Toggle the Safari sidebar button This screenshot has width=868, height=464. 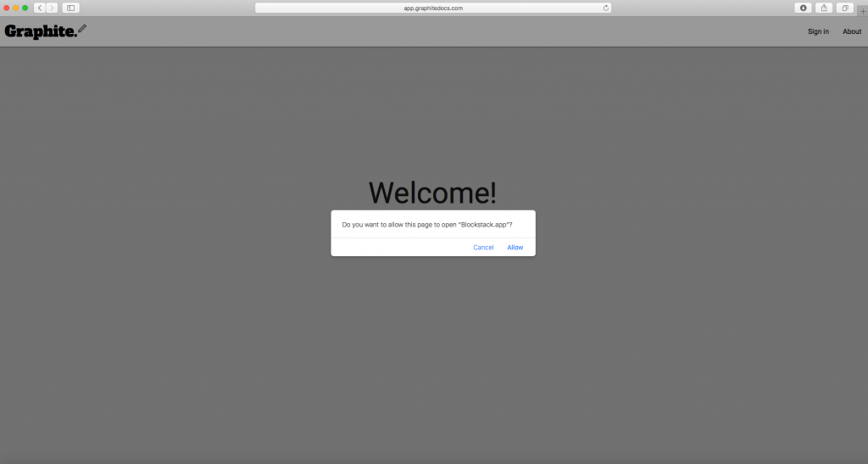[x=71, y=8]
